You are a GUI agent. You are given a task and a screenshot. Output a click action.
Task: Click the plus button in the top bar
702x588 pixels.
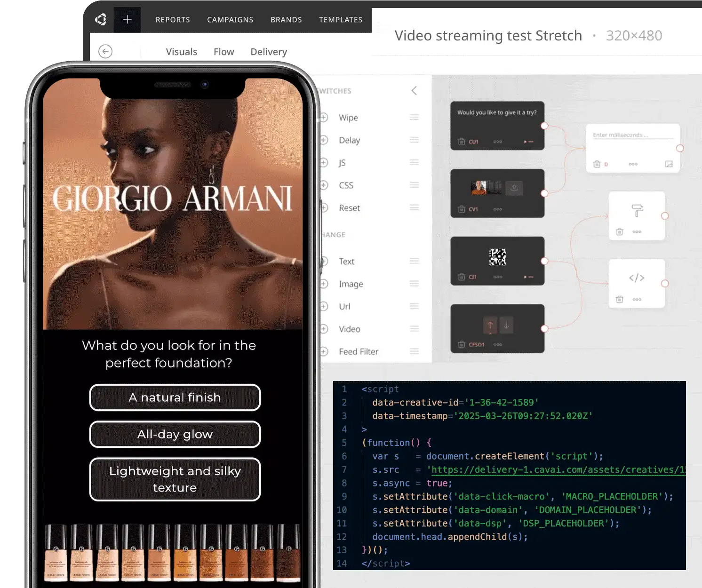coord(127,20)
